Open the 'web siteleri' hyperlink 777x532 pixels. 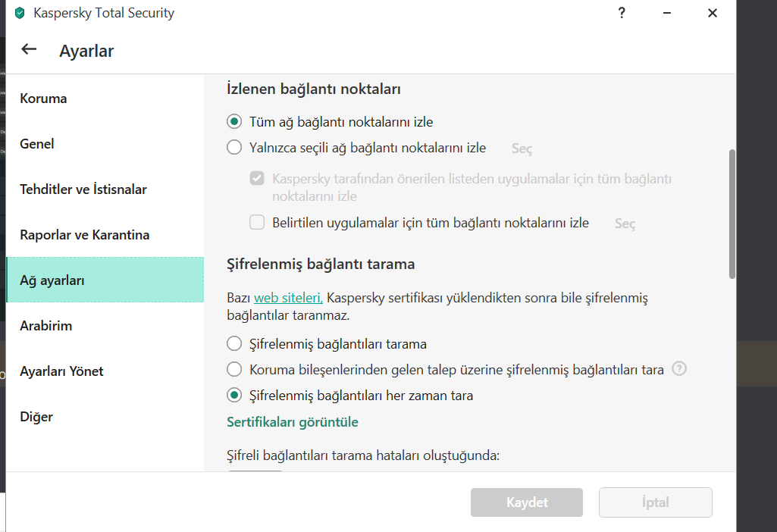coord(288,298)
